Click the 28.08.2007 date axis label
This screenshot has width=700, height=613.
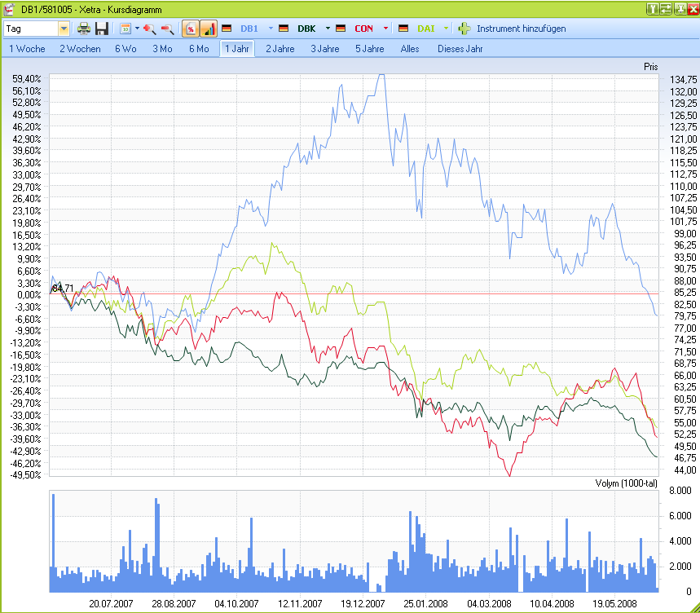[174, 603]
